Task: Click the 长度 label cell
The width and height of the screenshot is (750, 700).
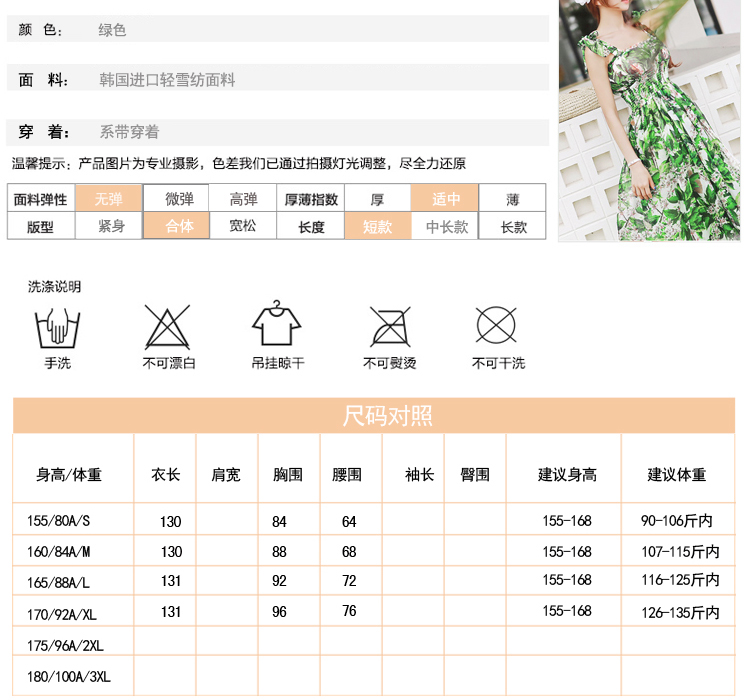Action: click(x=310, y=226)
